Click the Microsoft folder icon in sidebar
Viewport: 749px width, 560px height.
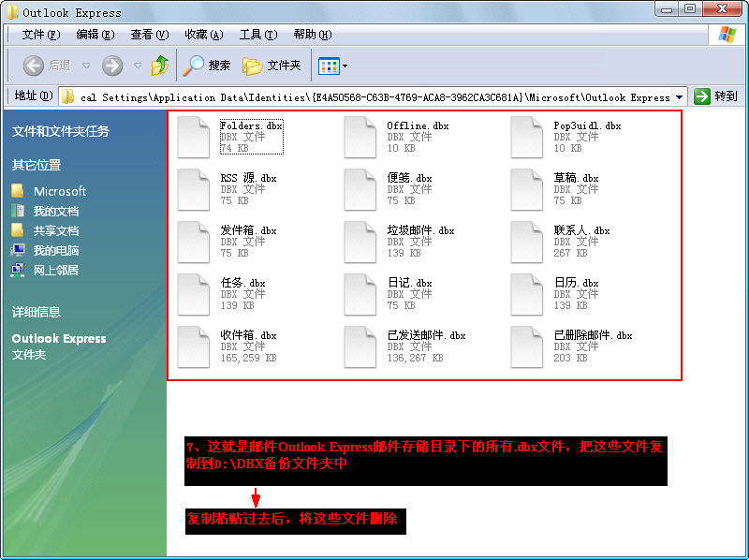[x=18, y=191]
